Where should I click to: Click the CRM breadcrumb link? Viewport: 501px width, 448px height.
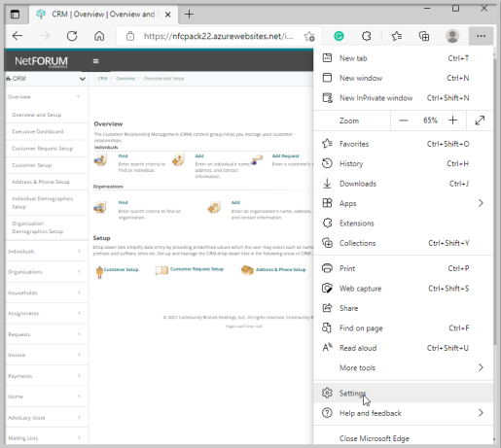point(102,79)
